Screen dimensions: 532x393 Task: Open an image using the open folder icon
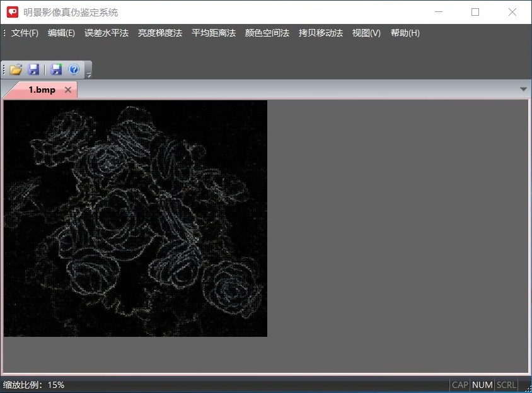[x=15, y=69]
